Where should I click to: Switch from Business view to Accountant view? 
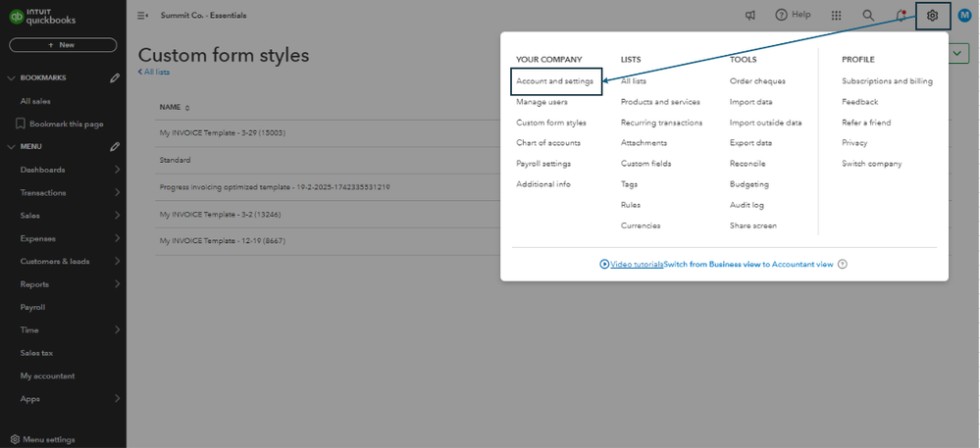pos(748,264)
